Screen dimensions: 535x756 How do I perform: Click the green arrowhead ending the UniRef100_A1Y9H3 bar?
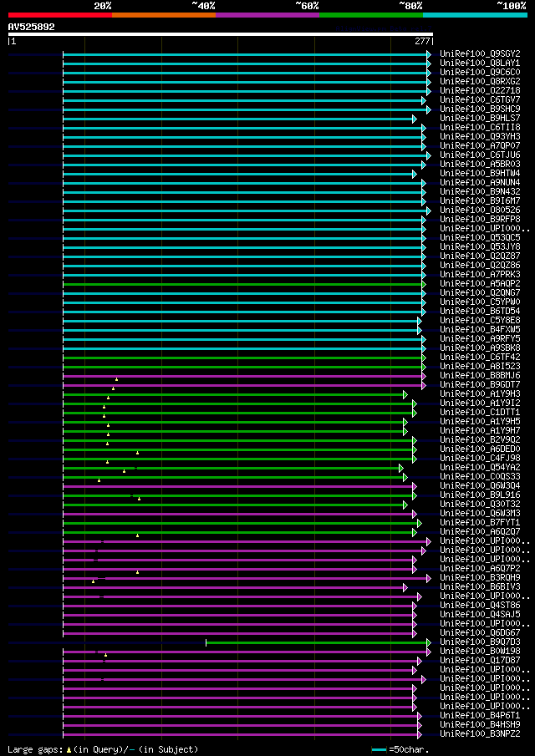(405, 395)
